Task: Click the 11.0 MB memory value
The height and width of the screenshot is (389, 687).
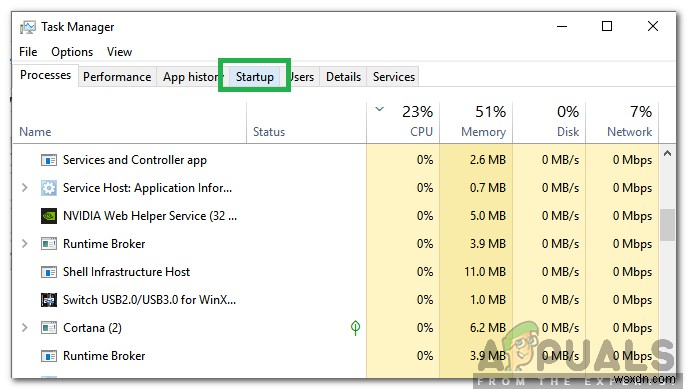Action: click(485, 272)
